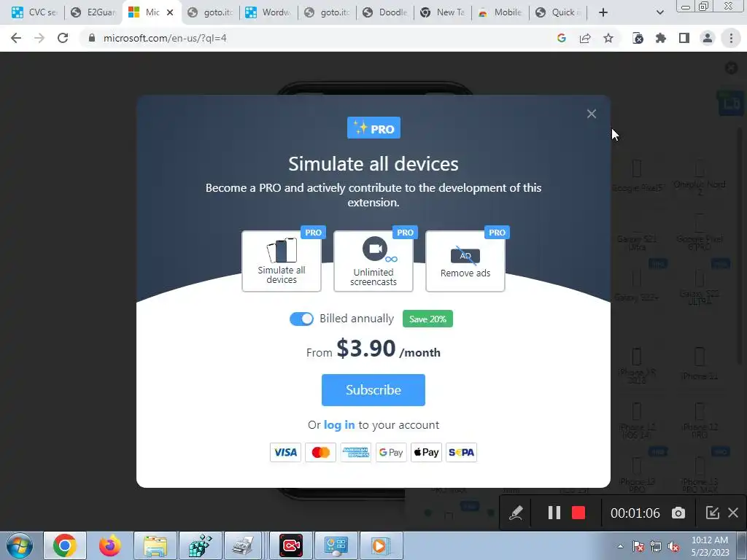Screen dimensions: 747x560
Task: Switch to the Wordw tab
Action: click(268, 12)
